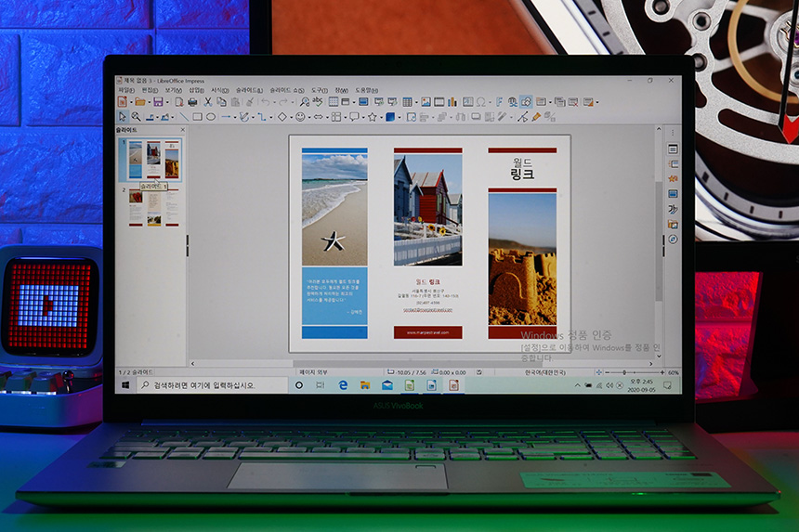Viewport: 799px width, 532px height.
Task: Open the 파일 (File) menu
Action: [125, 90]
